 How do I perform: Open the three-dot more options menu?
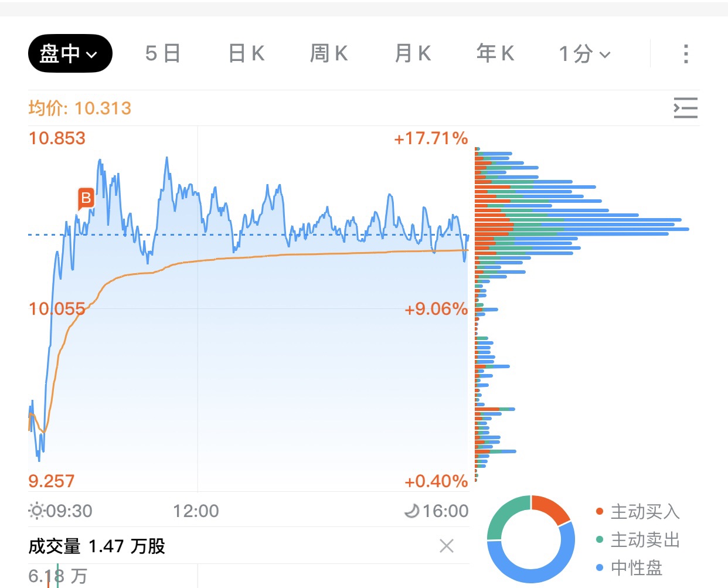(685, 54)
